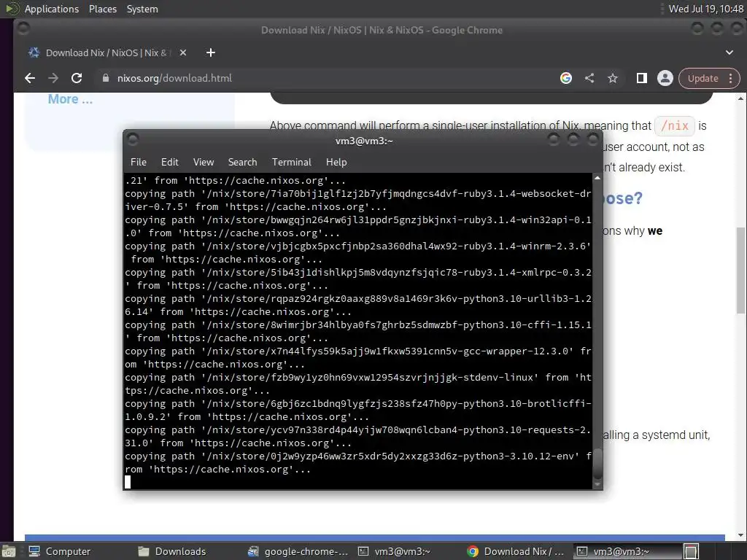The height and width of the screenshot is (560, 747).
Task: Open the Google icon in address bar
Action: coord(566,78)
